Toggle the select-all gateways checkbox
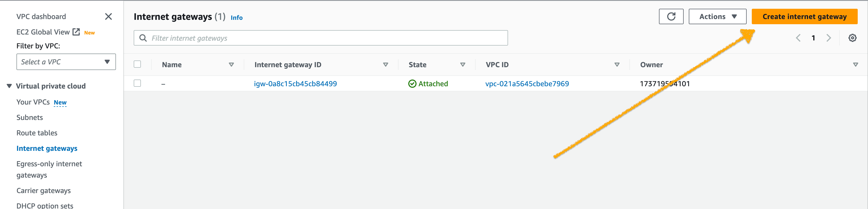This screenshot has width=868, height=209. coord(137,64)
